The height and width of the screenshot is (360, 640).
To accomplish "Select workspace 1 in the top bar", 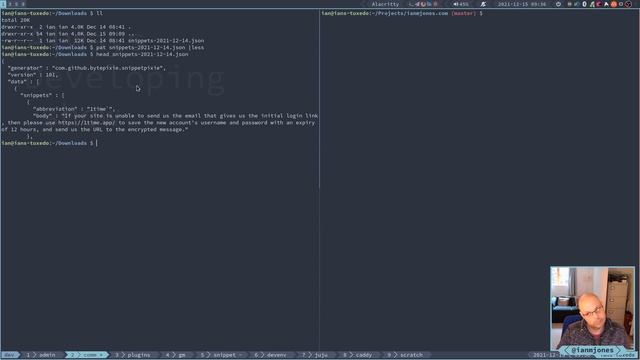I will tap(3, 4).
